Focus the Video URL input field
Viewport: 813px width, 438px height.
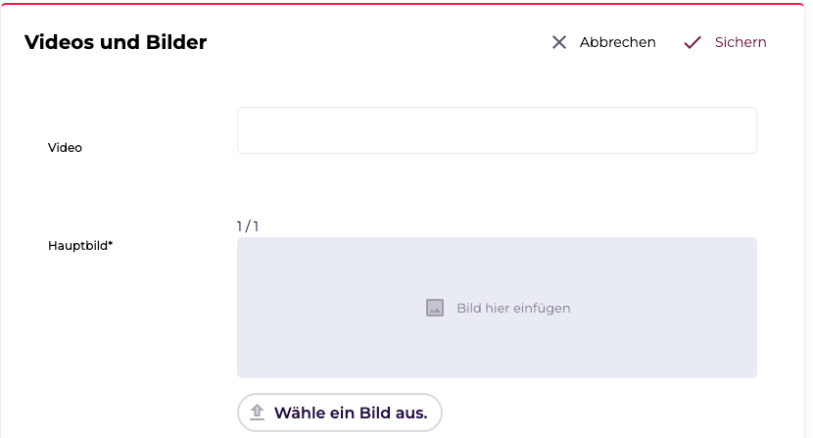(x=497, y=131)
